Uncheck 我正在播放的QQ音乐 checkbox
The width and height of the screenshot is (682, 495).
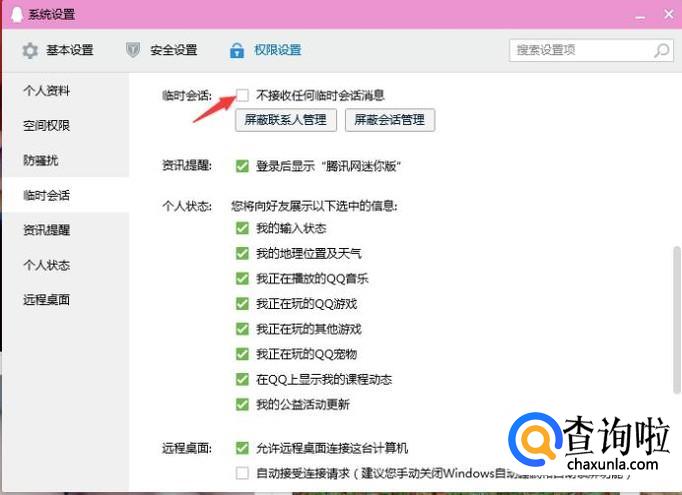242,278
